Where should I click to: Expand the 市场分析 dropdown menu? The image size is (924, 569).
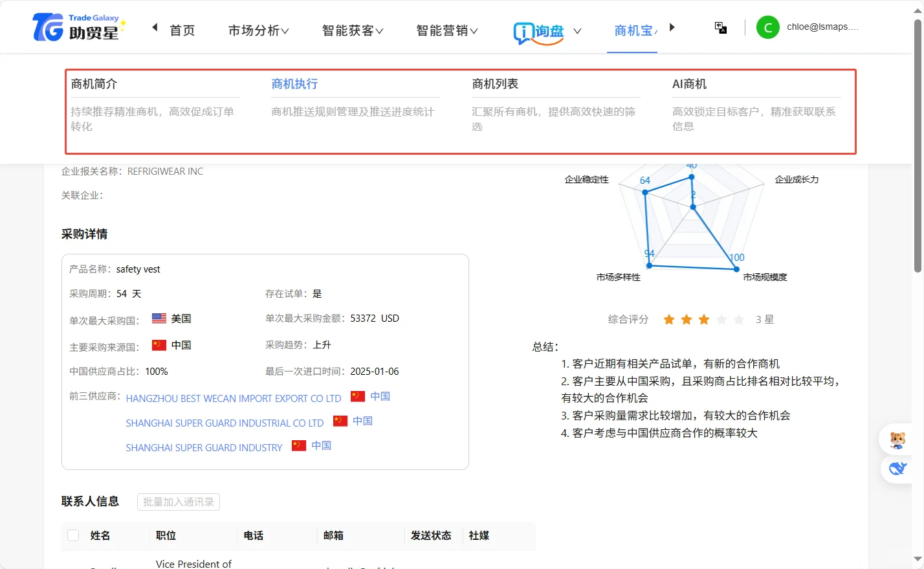point(258,30)
